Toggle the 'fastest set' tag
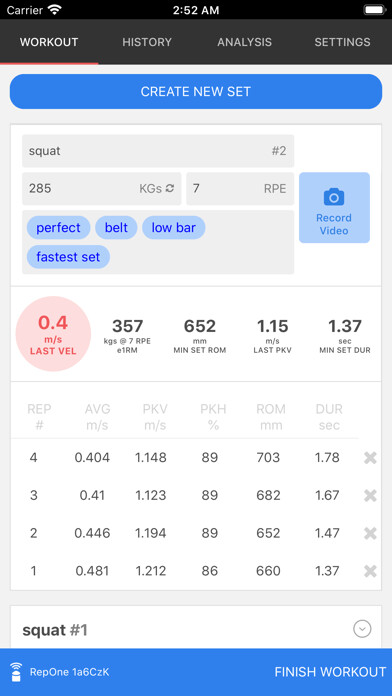 click(68, 257)
